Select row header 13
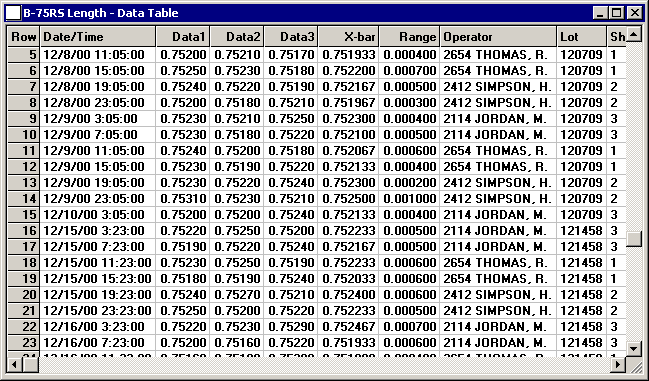Screen dimensions: 649x381 pyautogui.click(x=24, y=183)
